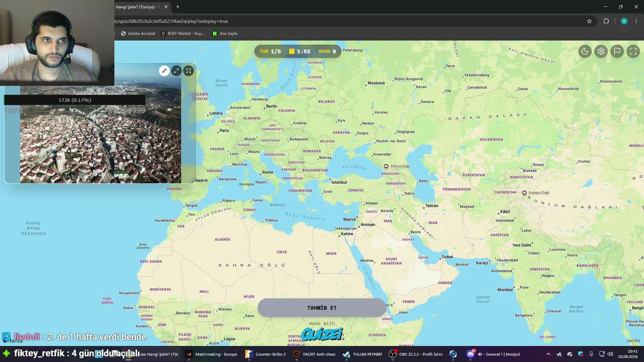Open the Chrome profile B avatar
Screen dimensions: 644x362
coord(624,21)
